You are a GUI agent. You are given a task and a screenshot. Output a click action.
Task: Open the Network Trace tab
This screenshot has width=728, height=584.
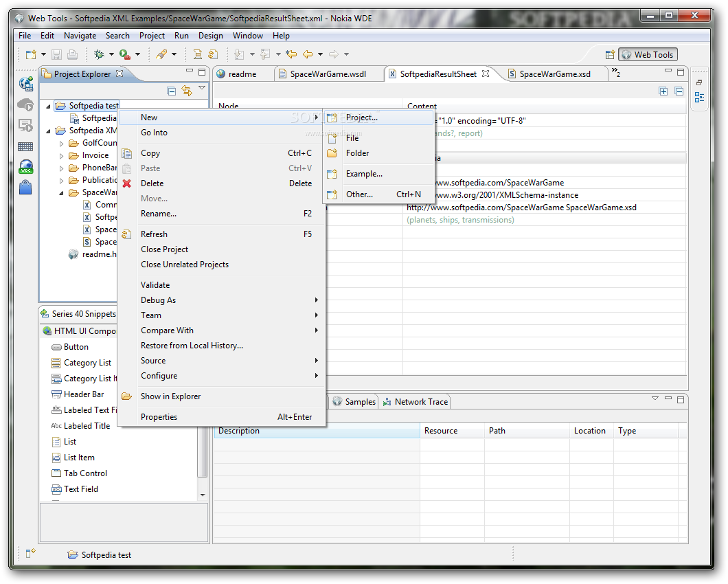click(416, 402)
